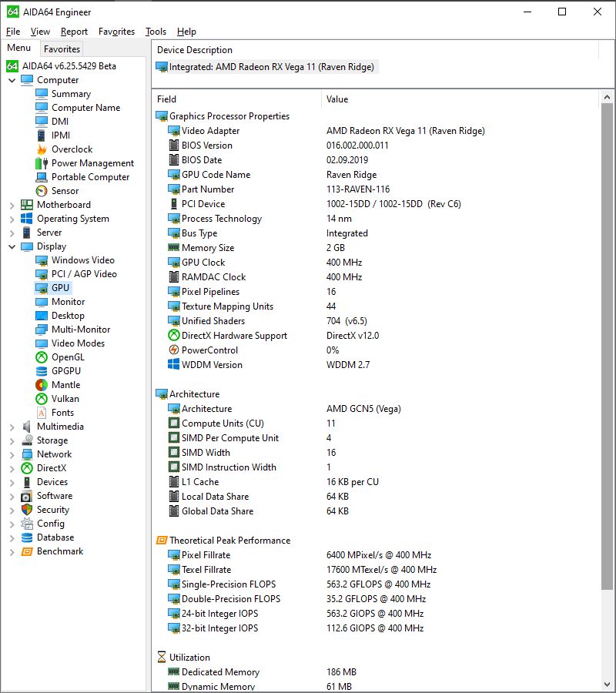Select the Video Modes item
This screenshot has height=693, width=616.
pos(79,343)
